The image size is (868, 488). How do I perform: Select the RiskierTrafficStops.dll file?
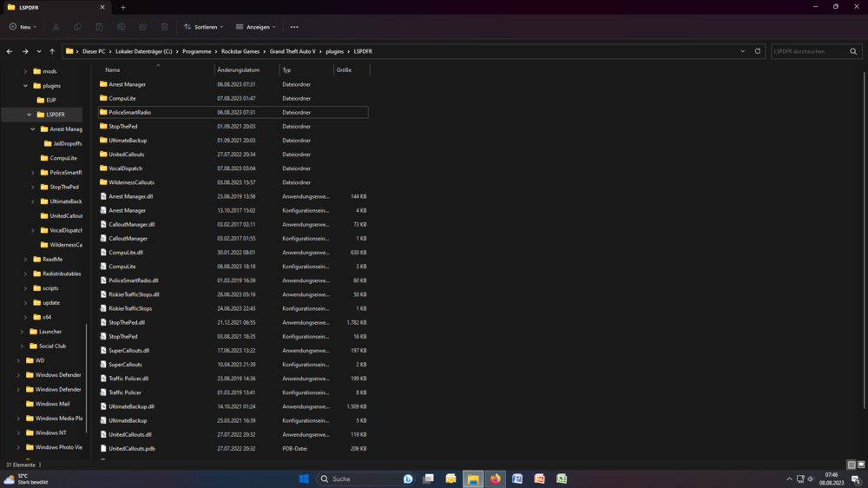click(233, 294)
